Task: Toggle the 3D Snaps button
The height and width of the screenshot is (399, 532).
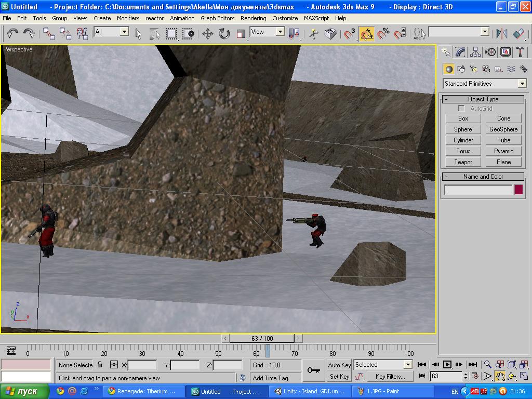Action: (350, 34)
